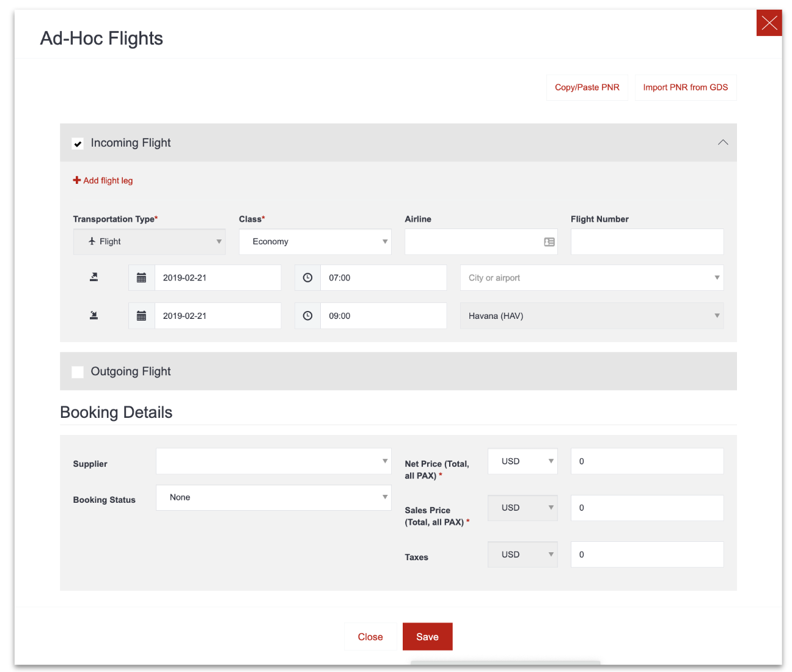Image resolution: width=792 pixels, height=672 pixels.
Task: Click the arrival plane icon
Action: pyautogui.click(x=94, y=316)
